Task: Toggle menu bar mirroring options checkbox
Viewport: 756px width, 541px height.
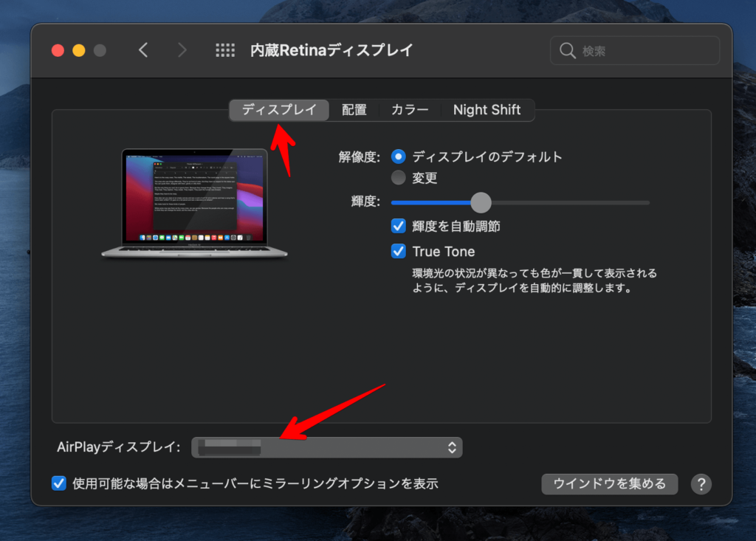Action: click(59, 483)
